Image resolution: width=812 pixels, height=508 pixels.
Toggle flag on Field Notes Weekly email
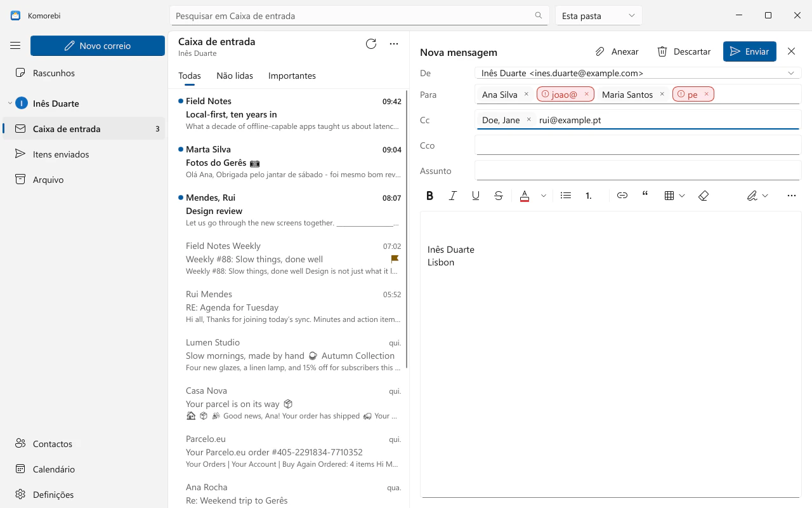(395, 259)
